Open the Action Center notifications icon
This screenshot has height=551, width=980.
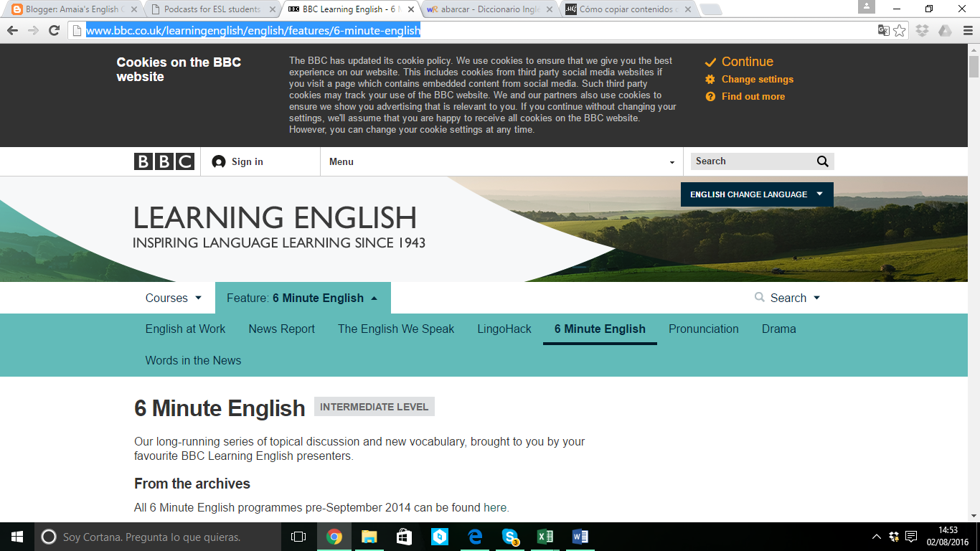[x=911, y=537]
